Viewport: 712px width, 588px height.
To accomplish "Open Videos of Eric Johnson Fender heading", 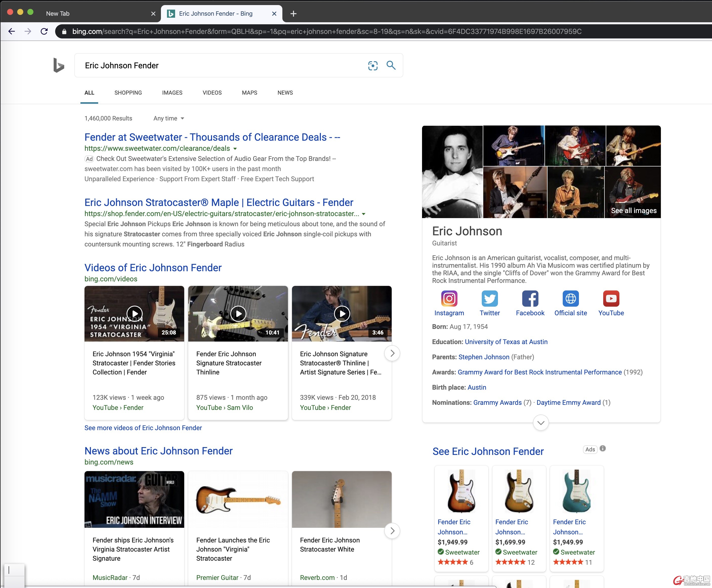I will click(153, 268).
